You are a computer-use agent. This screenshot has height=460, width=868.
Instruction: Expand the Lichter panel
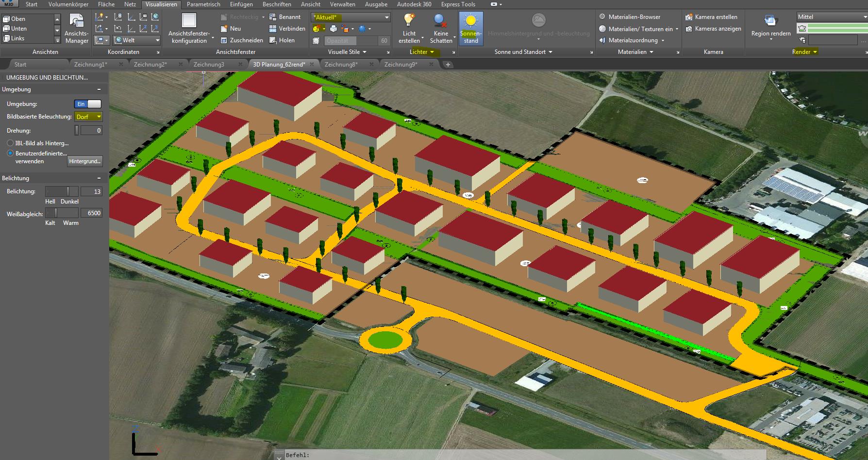pyautogui.click(x=422, y=52)
